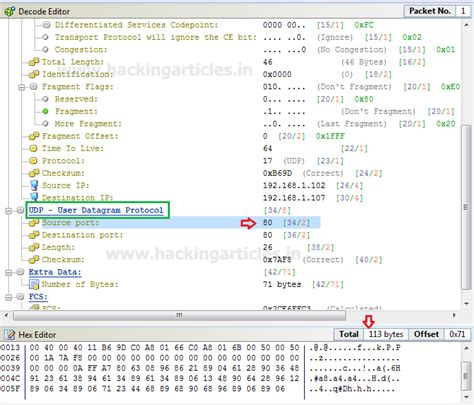Click the Hex Editor panel icon
Viewport: 474px width, 405px height.
pos(10,334)
